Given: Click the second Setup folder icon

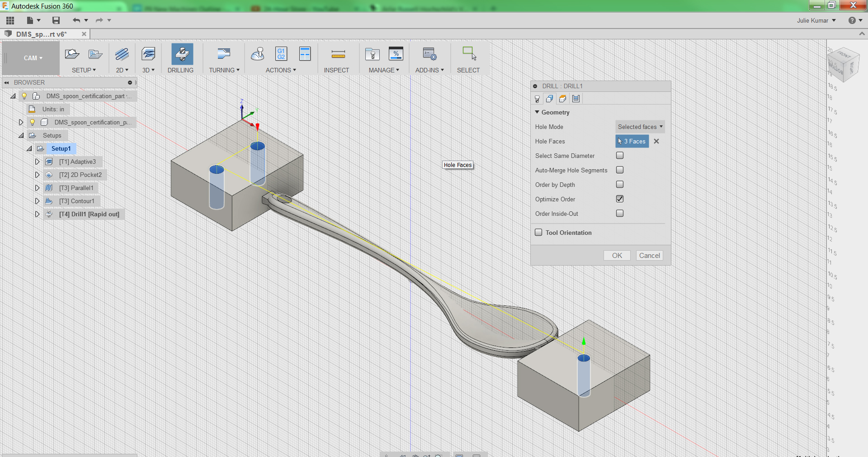Looking at the screenshot, I should pos(95,54).
